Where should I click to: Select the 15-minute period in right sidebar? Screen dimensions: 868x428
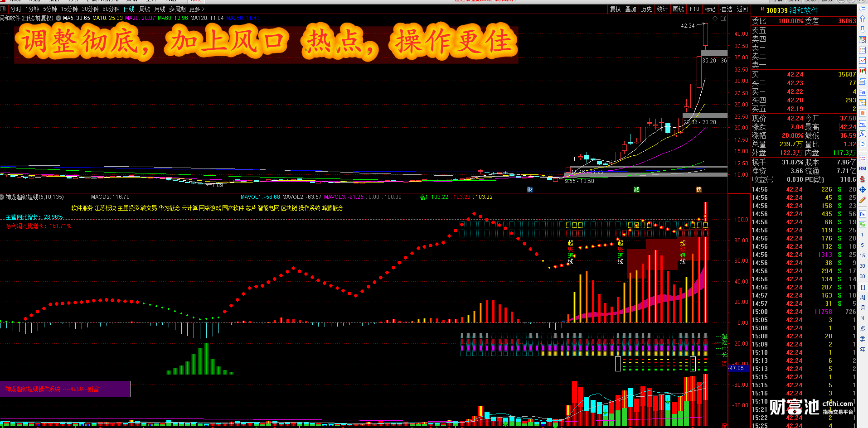pyautogui.click(x=862, y=255)
